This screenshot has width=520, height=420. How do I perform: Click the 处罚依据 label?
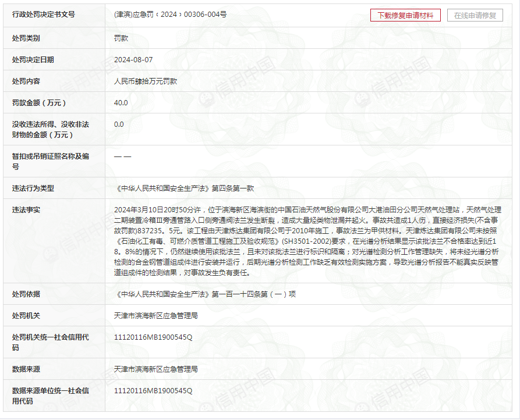pos(26,294)
